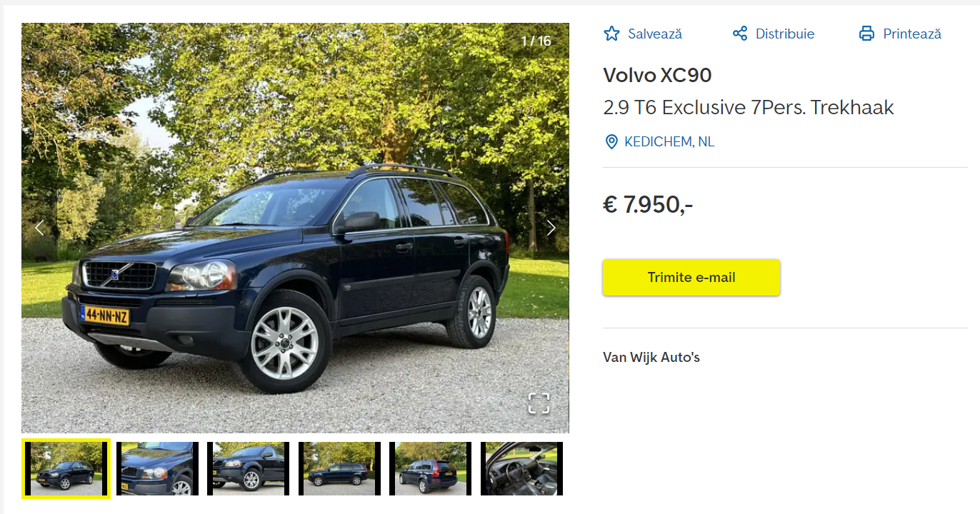
Task: Select the second thumbnail showing front headlight
Action: [x=157, y=469]
